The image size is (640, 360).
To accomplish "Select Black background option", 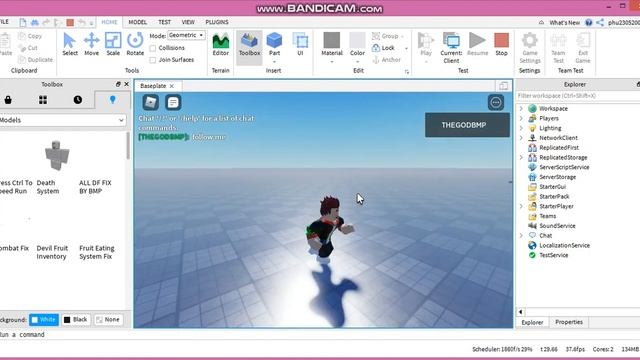I will coord(76,319).
